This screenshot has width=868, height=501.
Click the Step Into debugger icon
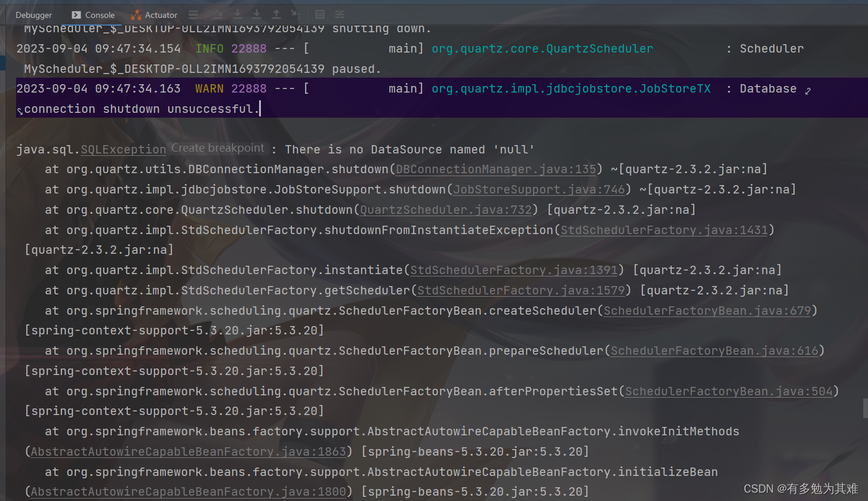238,14
